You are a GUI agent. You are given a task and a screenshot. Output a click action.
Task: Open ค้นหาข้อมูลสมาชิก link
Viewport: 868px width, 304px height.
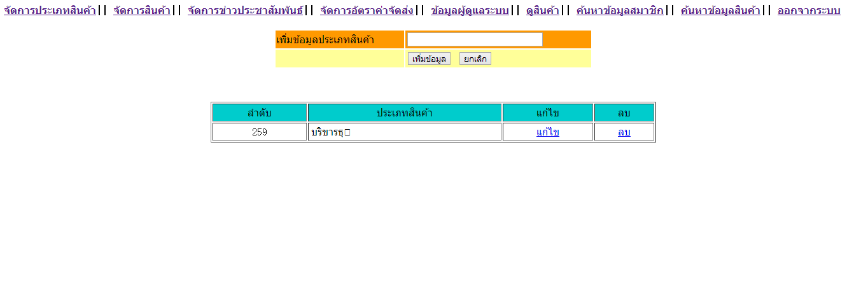[620, 11]
